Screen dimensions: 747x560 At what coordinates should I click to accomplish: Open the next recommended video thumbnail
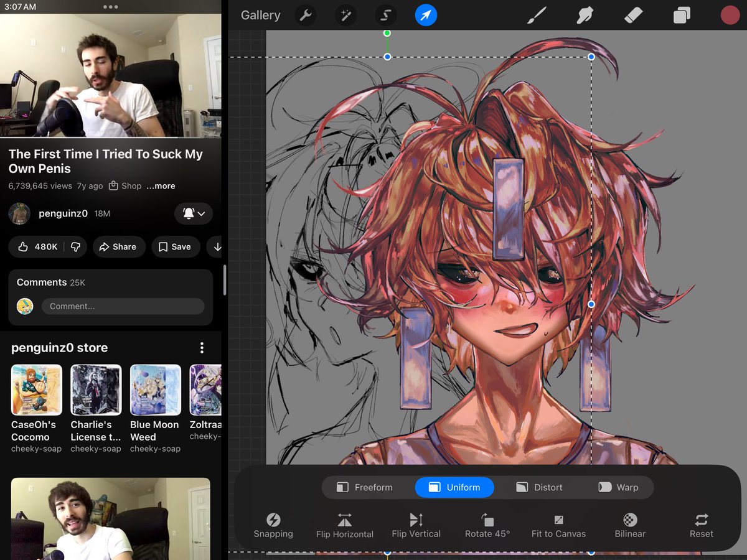point(111,519)
